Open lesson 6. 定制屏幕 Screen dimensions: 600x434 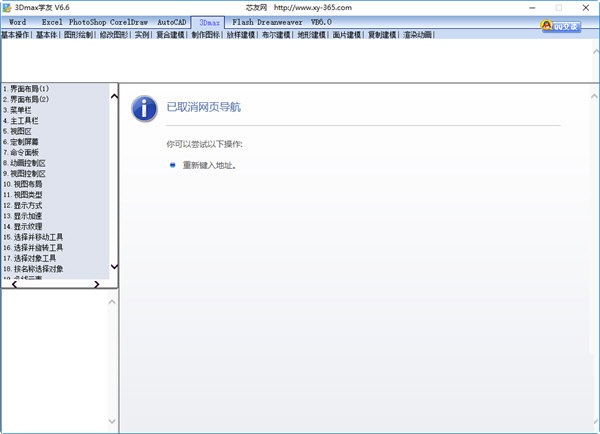[21, 142]
